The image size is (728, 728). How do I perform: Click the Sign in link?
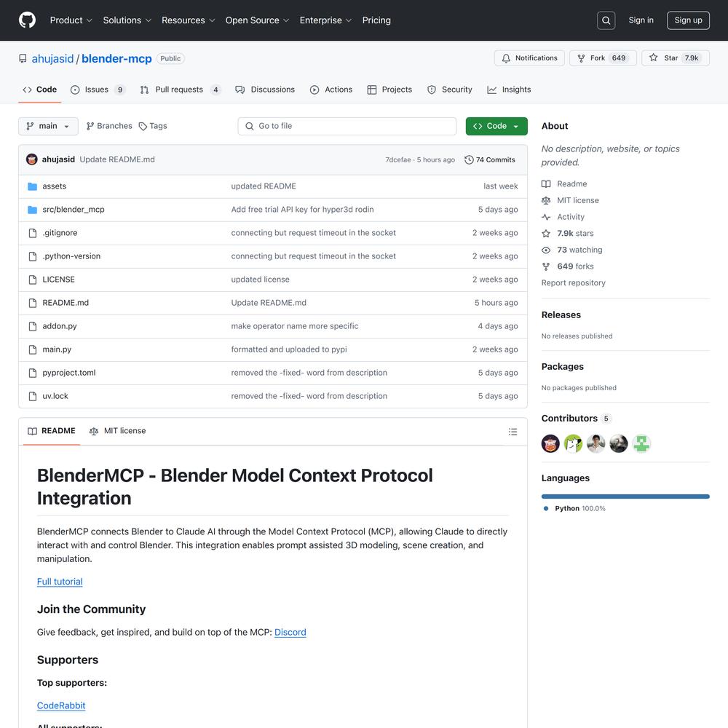pos(641,20)
